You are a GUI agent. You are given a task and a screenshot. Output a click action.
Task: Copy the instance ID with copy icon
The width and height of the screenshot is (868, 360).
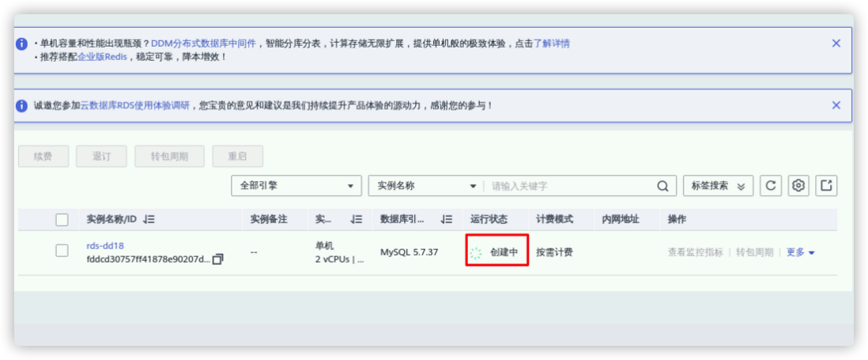tap(218, 260)
